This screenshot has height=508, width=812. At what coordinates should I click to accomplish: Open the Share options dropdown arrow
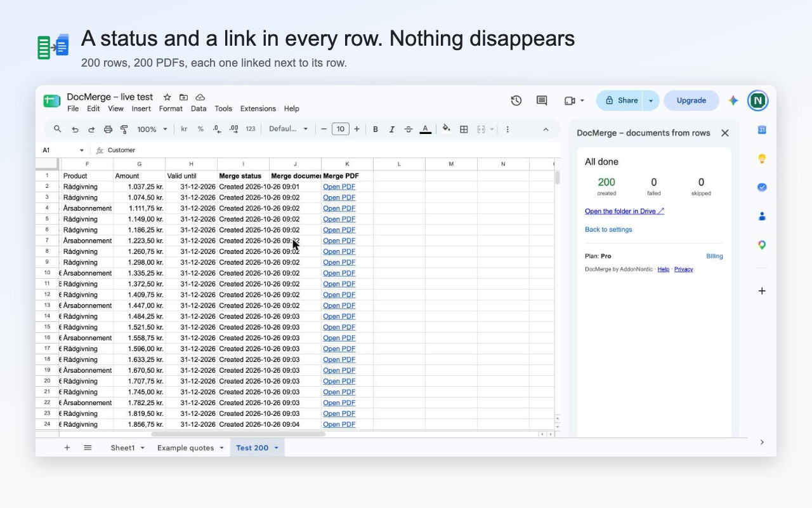point(651,100)
